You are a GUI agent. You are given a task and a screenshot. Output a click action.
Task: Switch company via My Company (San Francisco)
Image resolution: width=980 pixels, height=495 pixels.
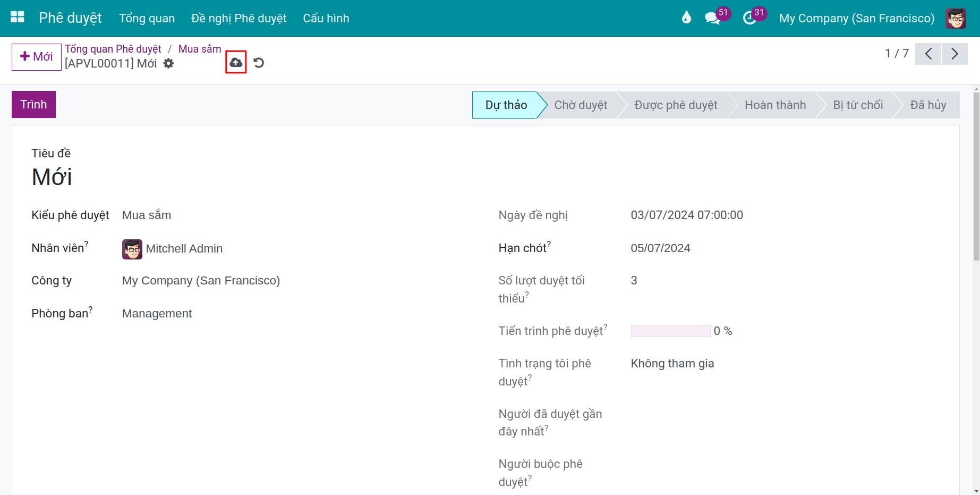857,18
